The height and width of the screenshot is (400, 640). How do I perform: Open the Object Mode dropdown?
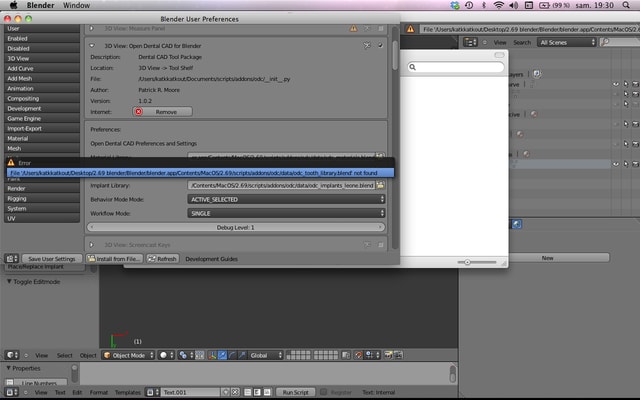click(128, 355)
